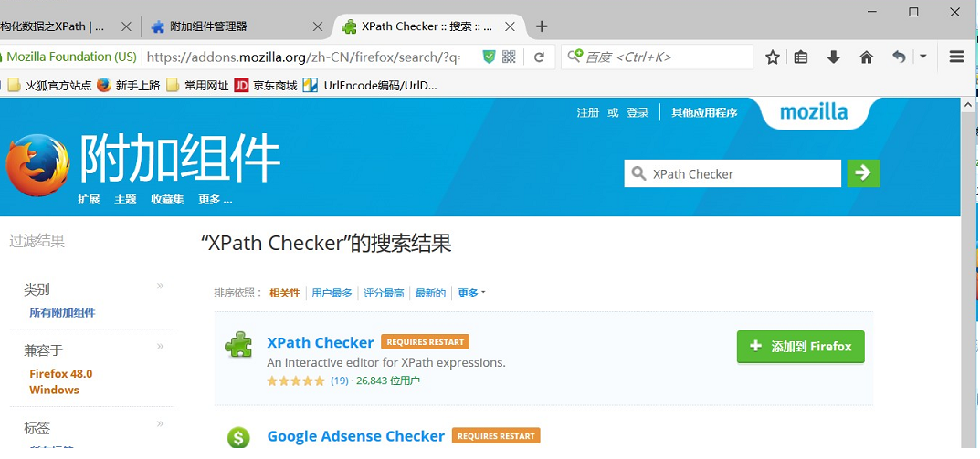This screenshot has width=980, height=459.
Task: Open the Firefox hamburger menu
Action: (x=956, y=57)
